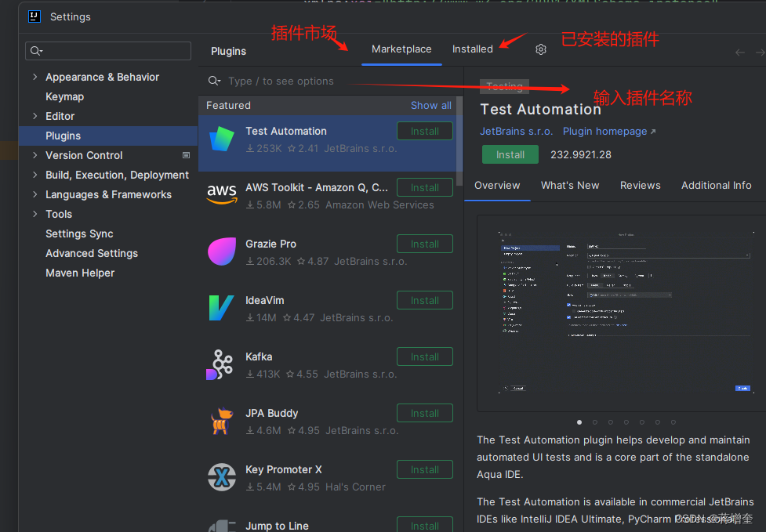Click the JPA Buddy plugin icon
766x532 pixels.
click(222, 421)
